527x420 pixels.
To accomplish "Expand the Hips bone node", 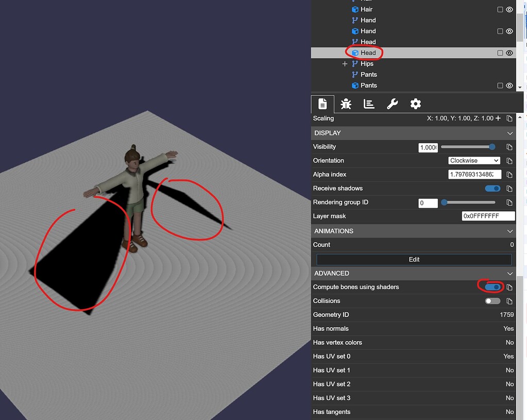I will tap(345, 63).
